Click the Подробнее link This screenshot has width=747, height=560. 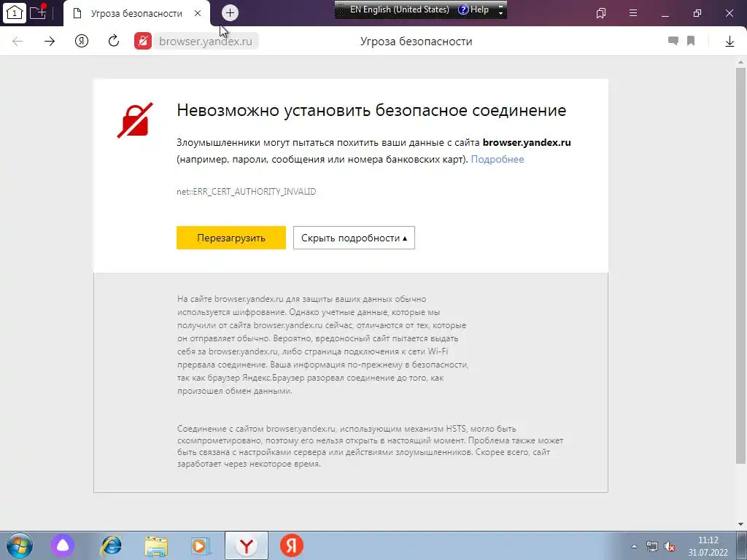[x=498, y=159]
